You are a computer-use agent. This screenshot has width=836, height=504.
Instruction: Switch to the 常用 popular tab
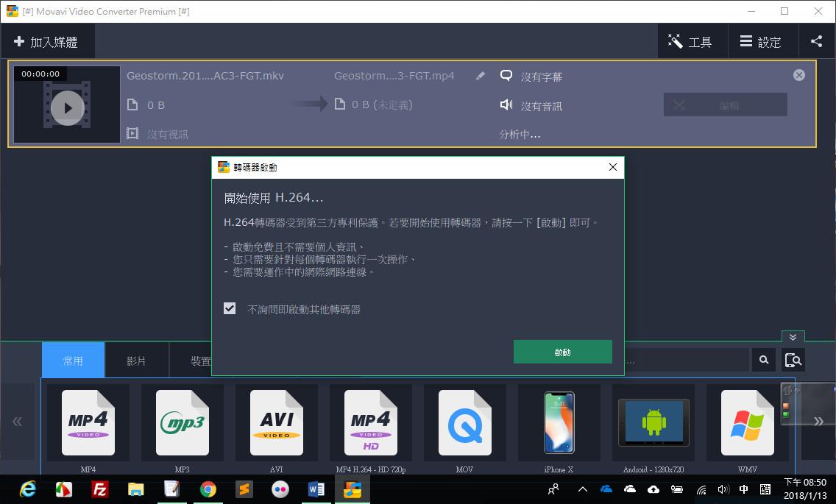point(73,361)
